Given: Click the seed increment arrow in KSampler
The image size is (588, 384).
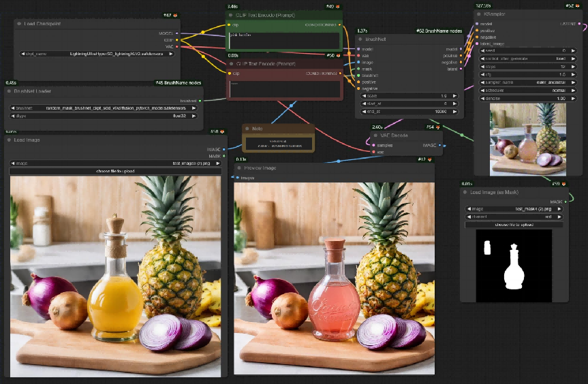Looking at the screenshot, I should [x=573, y=50].
